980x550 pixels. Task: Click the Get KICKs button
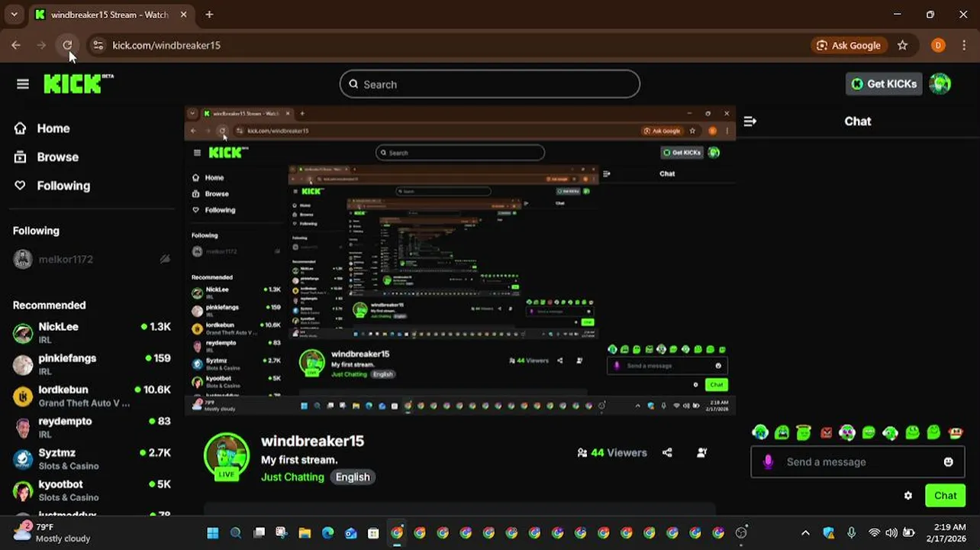pyautogui.click(x=884, y=84)
